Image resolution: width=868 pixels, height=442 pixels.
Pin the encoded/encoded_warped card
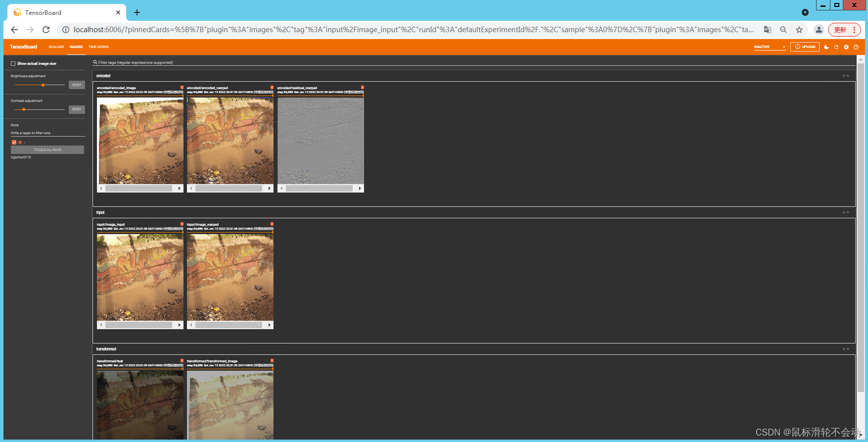272,88
